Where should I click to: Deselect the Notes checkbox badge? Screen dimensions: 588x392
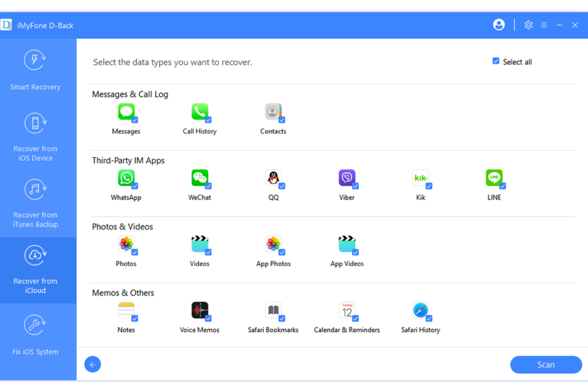135,318
